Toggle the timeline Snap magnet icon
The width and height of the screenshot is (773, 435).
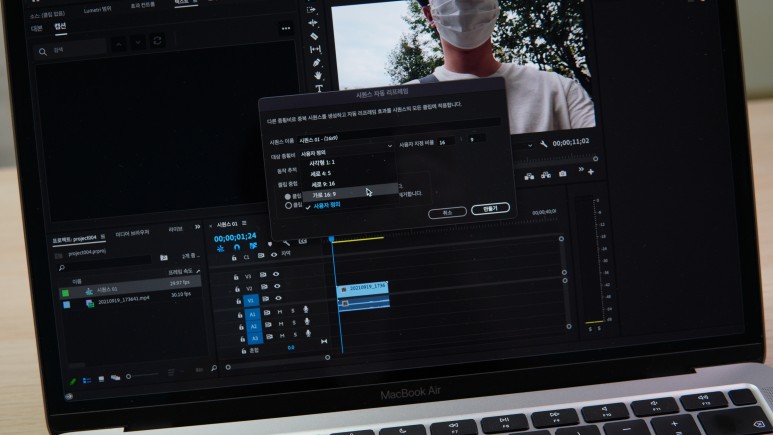pyautogui.click(x=237, y=247)
